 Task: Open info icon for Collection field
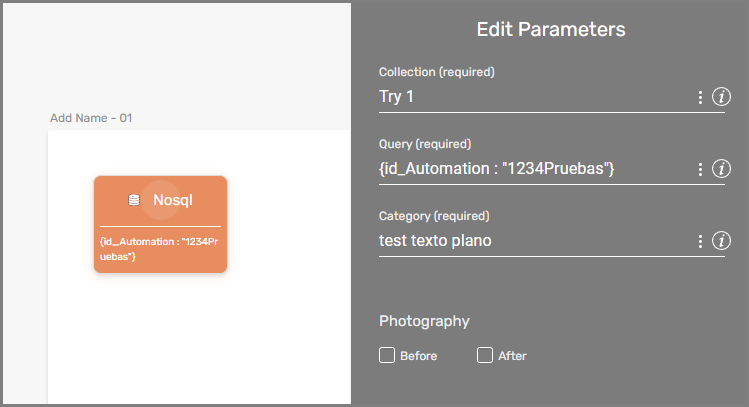click(721, 97)
